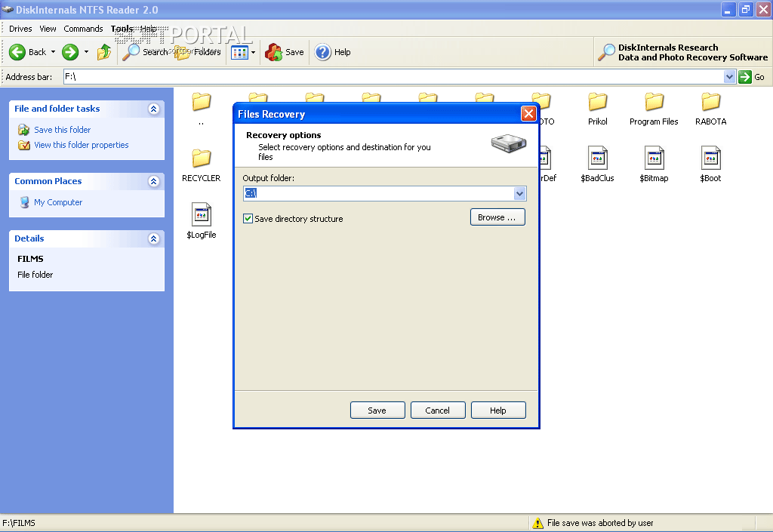Click the Go arrow button

(745, 77)
